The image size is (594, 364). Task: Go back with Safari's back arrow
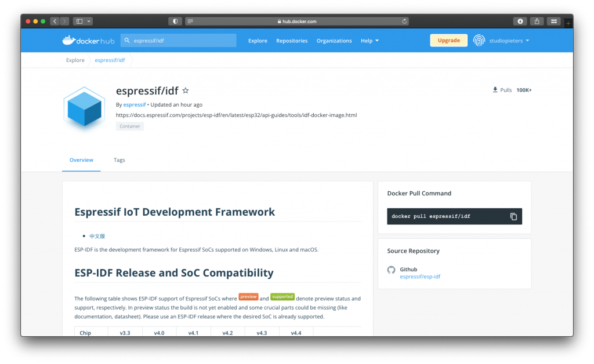[x=55, y=21]
